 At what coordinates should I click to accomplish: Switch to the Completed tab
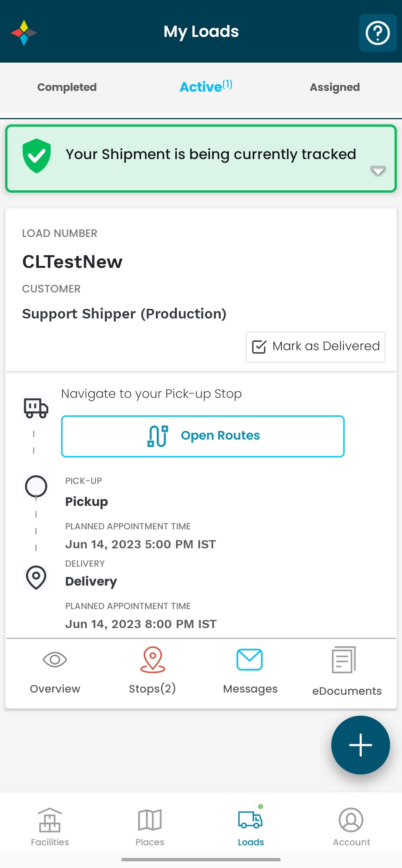coord(67,87)
